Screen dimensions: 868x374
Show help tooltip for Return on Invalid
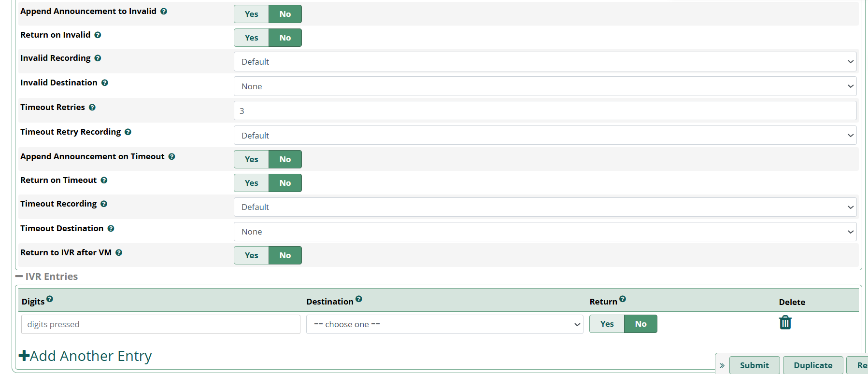click(x=98, y=35)
